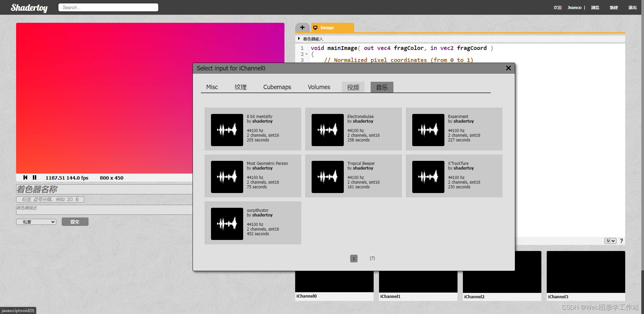Click the "Tropical Beeper" title text
Image resolution: width=644 pixels, height=314 pixels.
tap(361, 164)
